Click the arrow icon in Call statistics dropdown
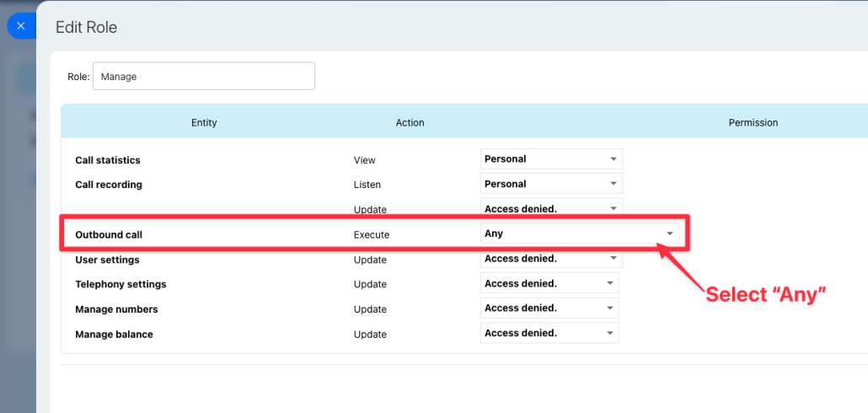868x413 pixels. (613, 159)
